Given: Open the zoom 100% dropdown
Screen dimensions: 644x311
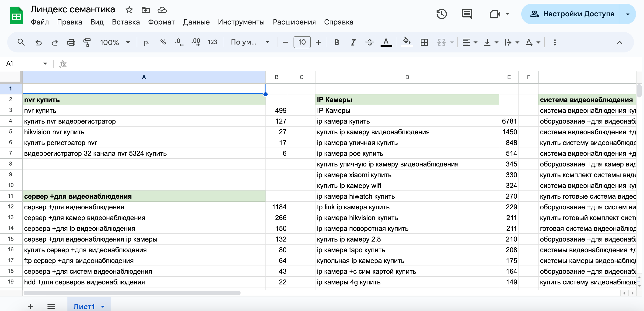Looking at the screenshot, I should point(115,42).
